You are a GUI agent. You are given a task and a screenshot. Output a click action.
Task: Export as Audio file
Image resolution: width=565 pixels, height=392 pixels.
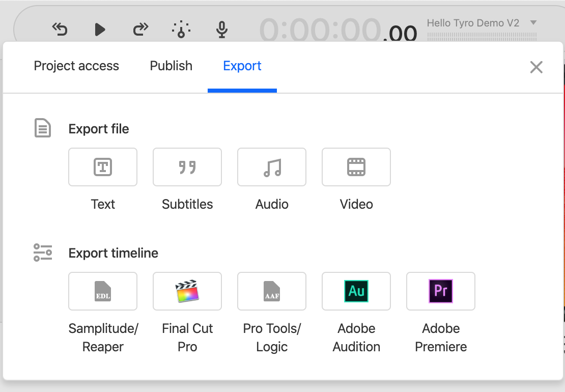tap(272, 167)
